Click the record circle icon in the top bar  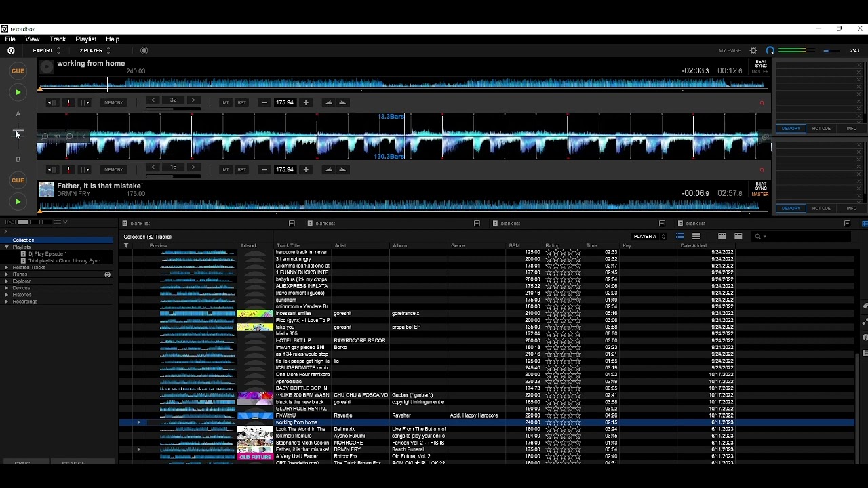coord(144,51)
